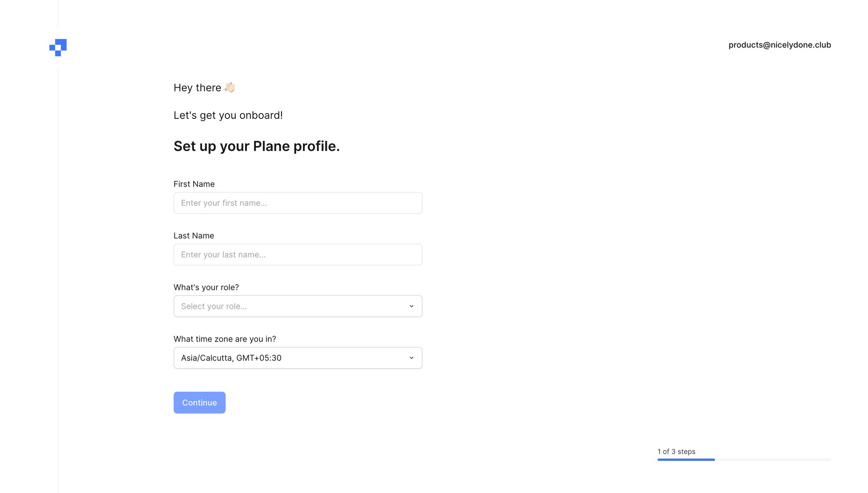This screenshot has width=868, height=493.
Task: Focus the Last Name input field
Action: pos(297,255)
